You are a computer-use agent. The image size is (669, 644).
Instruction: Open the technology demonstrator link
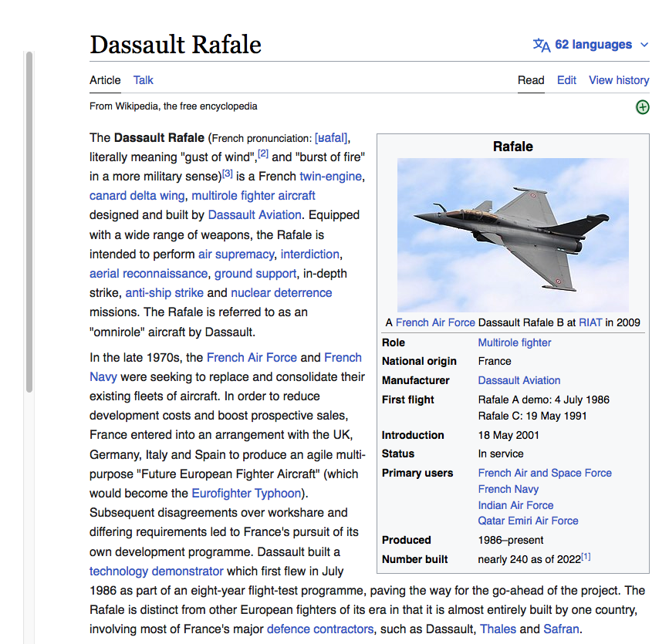coord(156,571)
